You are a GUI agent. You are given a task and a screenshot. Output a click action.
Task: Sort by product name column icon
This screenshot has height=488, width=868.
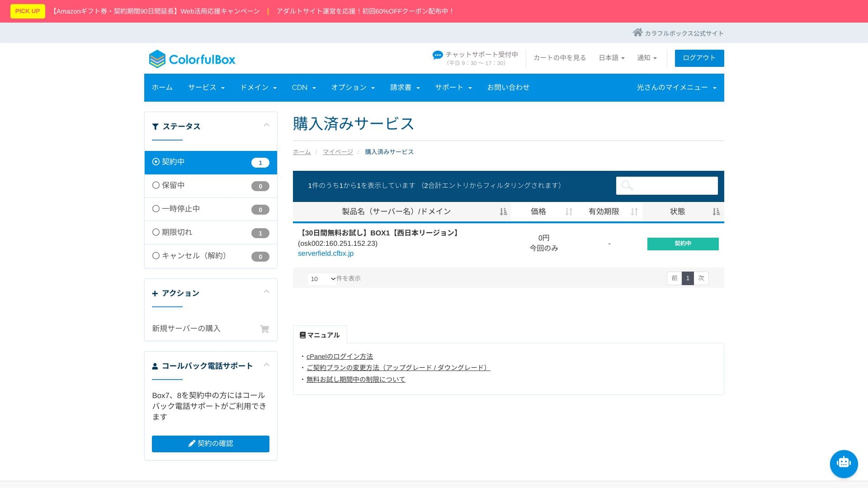[x=503, y=211]
